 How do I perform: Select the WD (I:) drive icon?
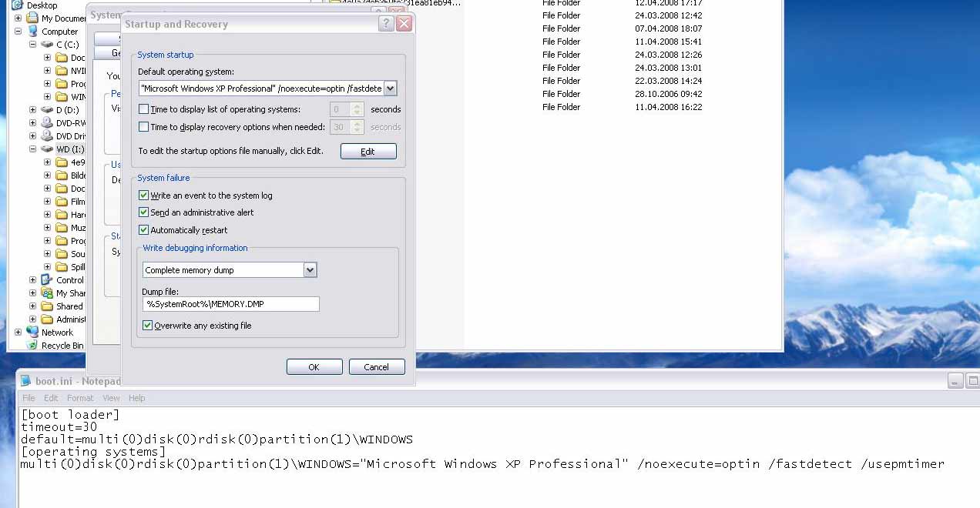pyautogui.click(x=47, y=149)
